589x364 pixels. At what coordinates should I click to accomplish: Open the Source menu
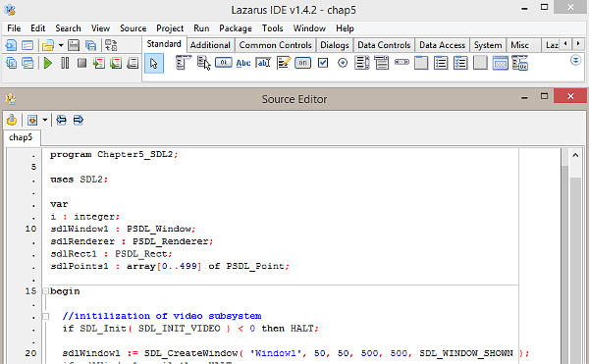click(133, 28)
